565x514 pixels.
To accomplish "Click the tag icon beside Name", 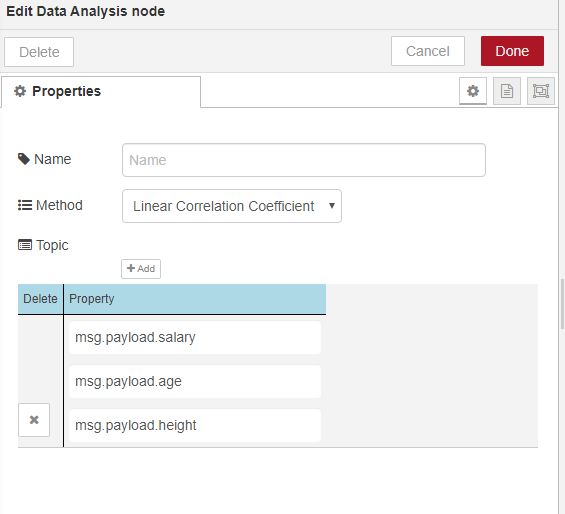I will 24,159.
